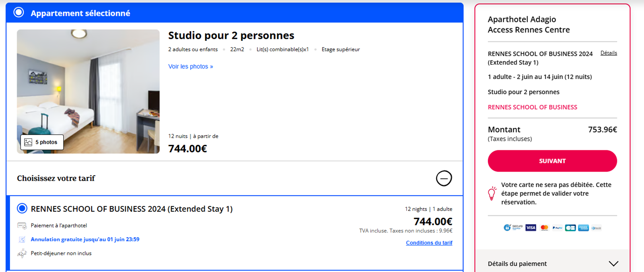Open the Détails link in booking summary
Viewport: 644px width, 272px height.
click(x=609, y=53)
